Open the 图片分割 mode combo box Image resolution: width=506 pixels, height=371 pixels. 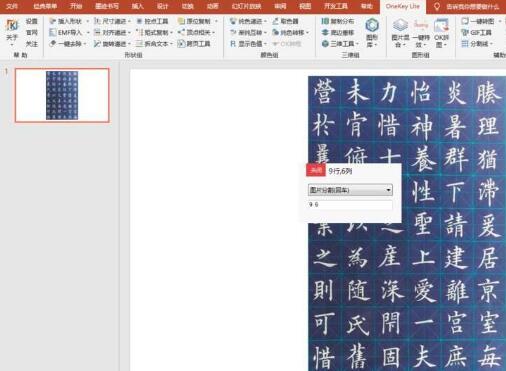point(350,190)
